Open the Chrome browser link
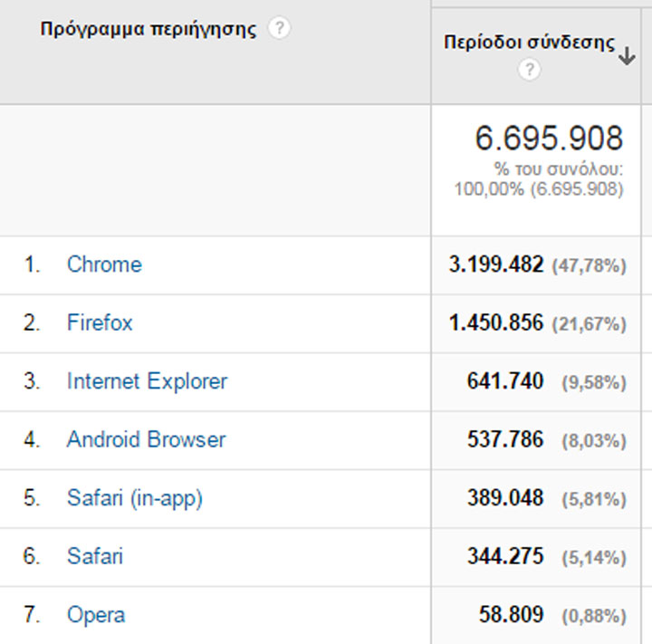This screenshot has width=652, height=644. [104, 264]
